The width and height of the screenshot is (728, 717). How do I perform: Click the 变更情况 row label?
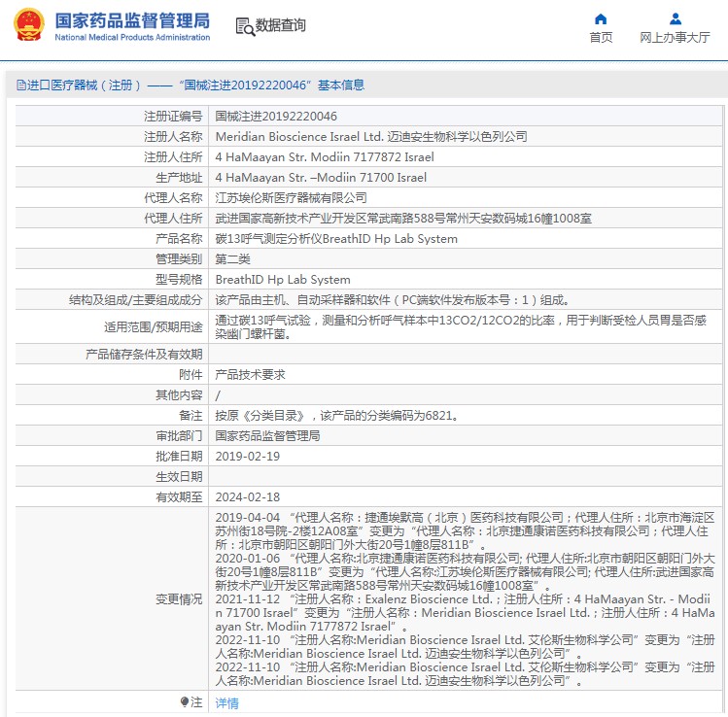point(179,599)
